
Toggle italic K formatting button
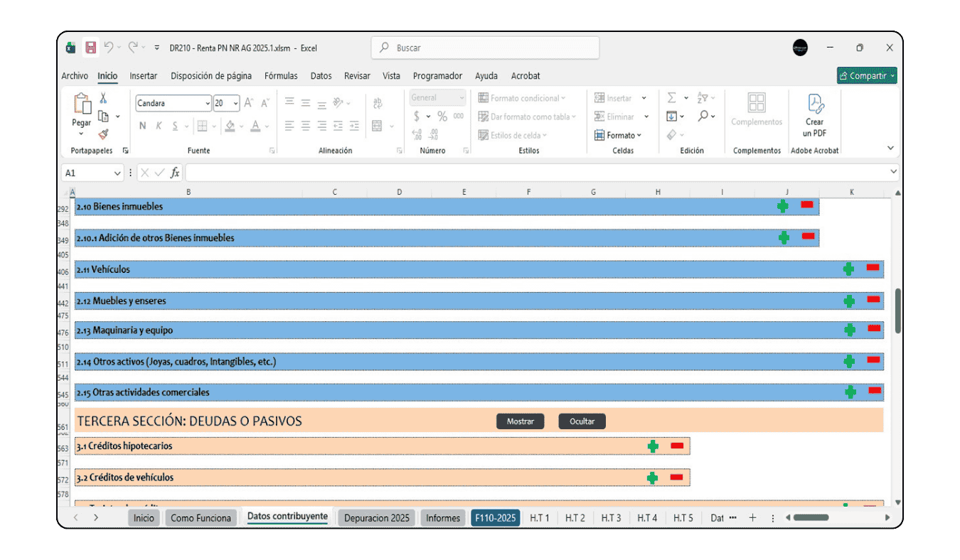159,126
